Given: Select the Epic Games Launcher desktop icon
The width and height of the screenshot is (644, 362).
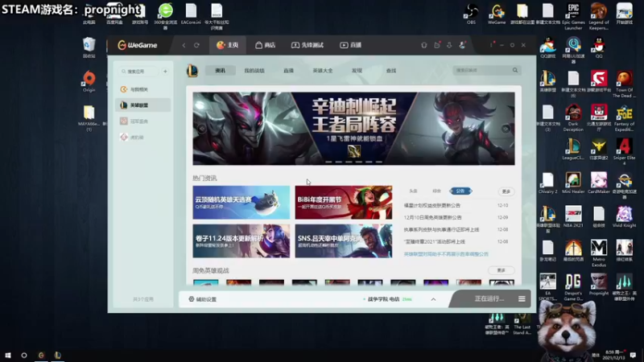Looking at the screenshot, I should [x=573, y=17].
